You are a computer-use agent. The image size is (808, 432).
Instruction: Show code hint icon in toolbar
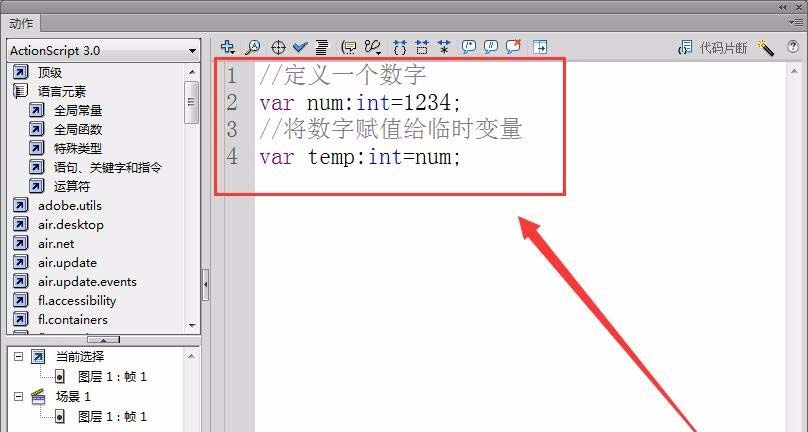click(349, 47)
